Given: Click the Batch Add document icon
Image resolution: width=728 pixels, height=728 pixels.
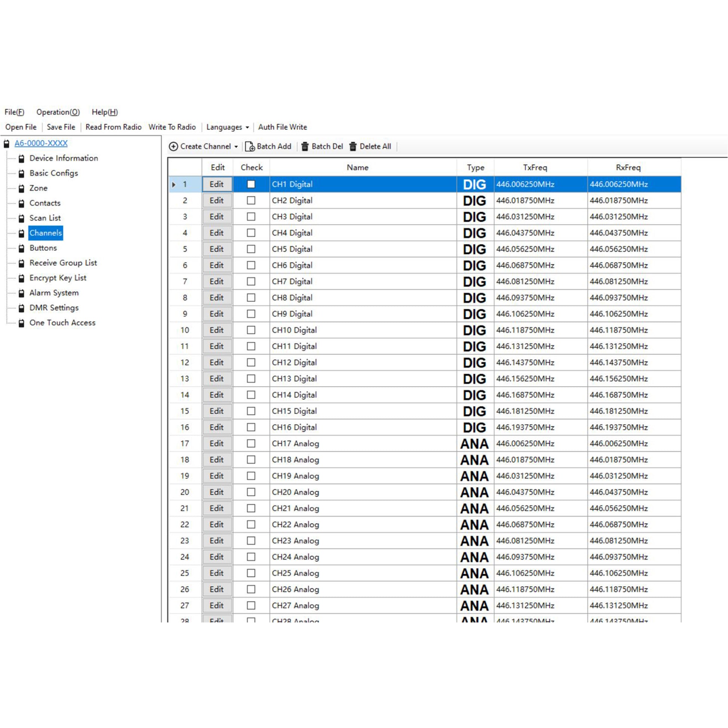Looking at the screenshot, I should tap(250, 147).
